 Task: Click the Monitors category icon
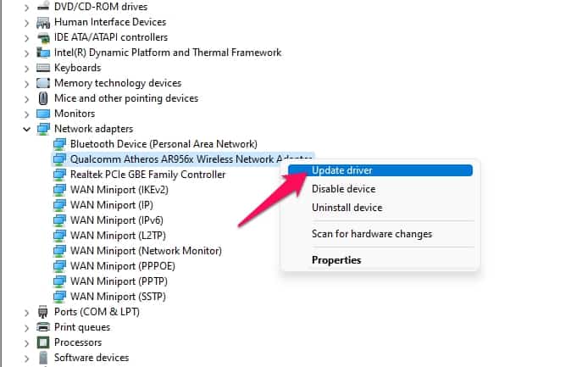click(43, 114)
